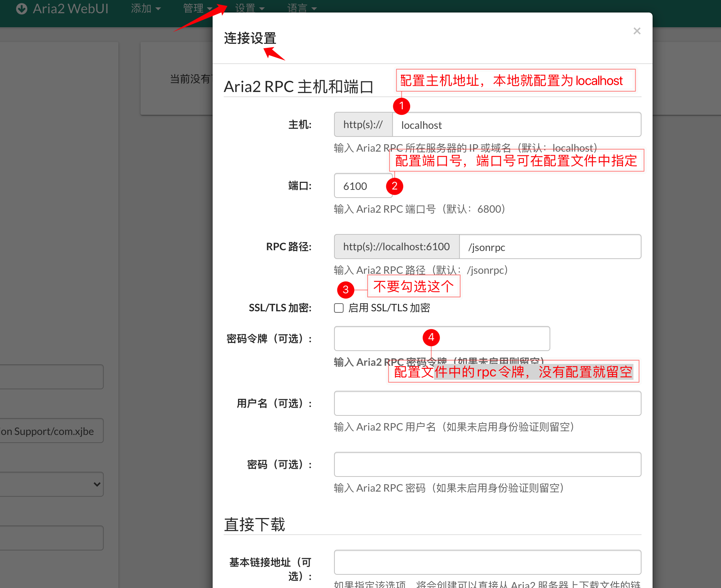Click the http(s):// prefix addon

coord(363,125)
